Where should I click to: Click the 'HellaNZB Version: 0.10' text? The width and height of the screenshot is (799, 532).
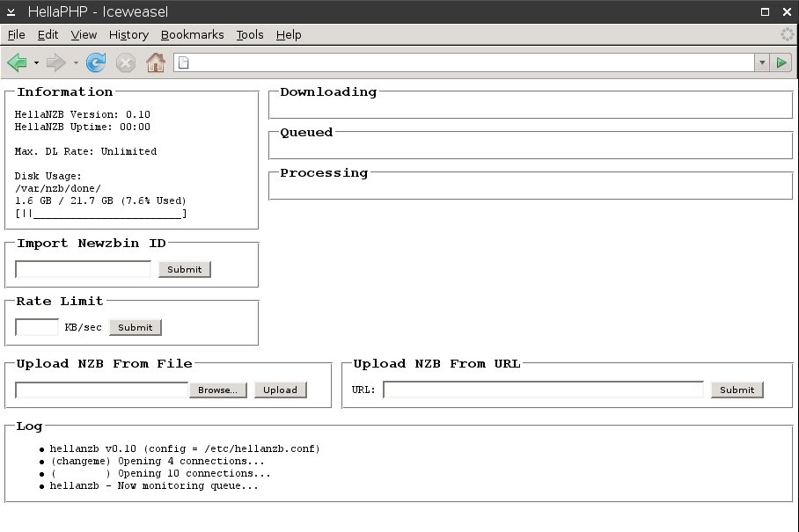click(83, 114)
